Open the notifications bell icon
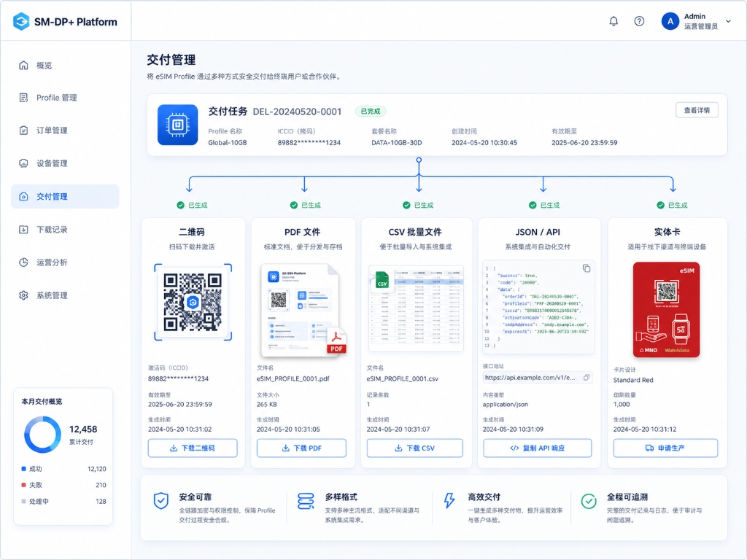Image resolution: width=747 pixels, height=560 pixels. coord(614,21)
